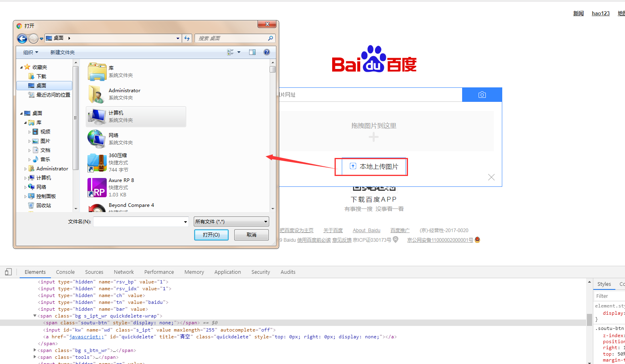Select 下载 in the favorites tree

point(41,76)
